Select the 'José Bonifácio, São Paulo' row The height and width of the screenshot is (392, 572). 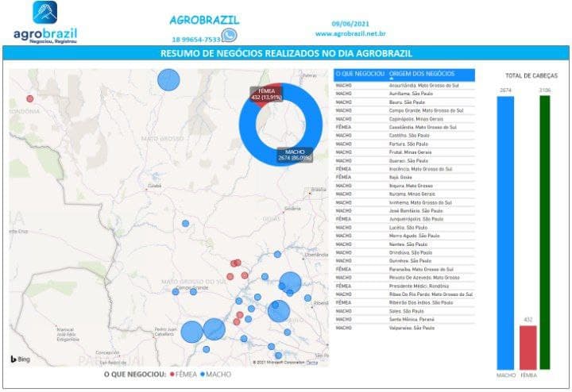coord(404,211)
